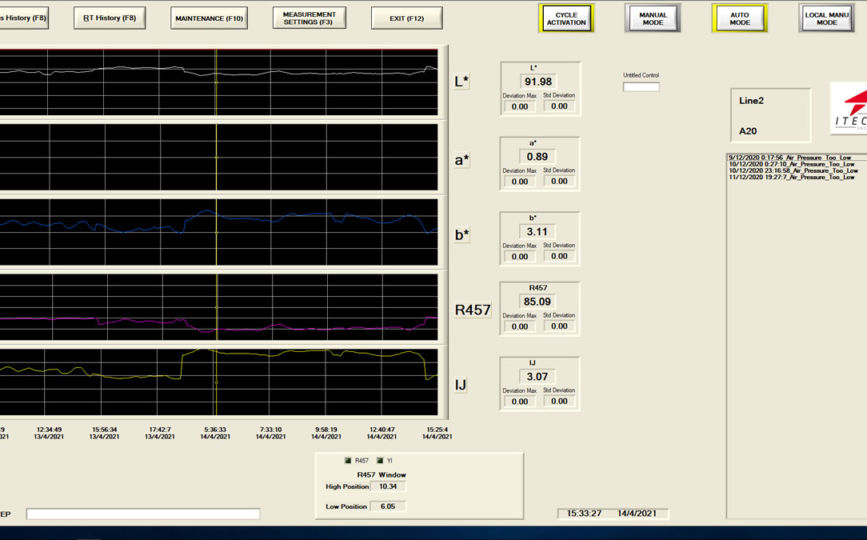This screenshot has height=540, width=867.
Task: Click time axis label 12:34:49 13/4/2021
Action: pos(49,433)
